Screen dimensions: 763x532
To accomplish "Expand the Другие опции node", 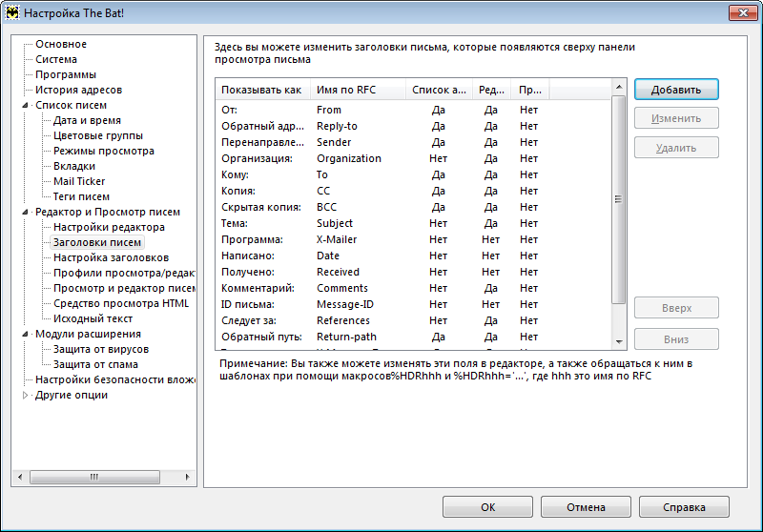I will coord(26,395).
